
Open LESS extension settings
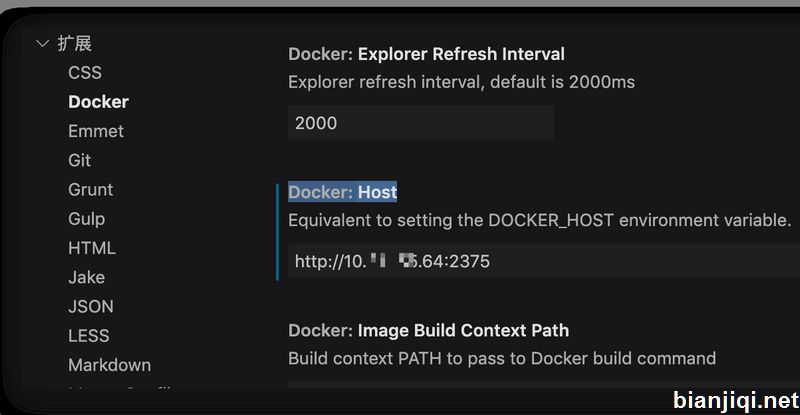point(89,336)
